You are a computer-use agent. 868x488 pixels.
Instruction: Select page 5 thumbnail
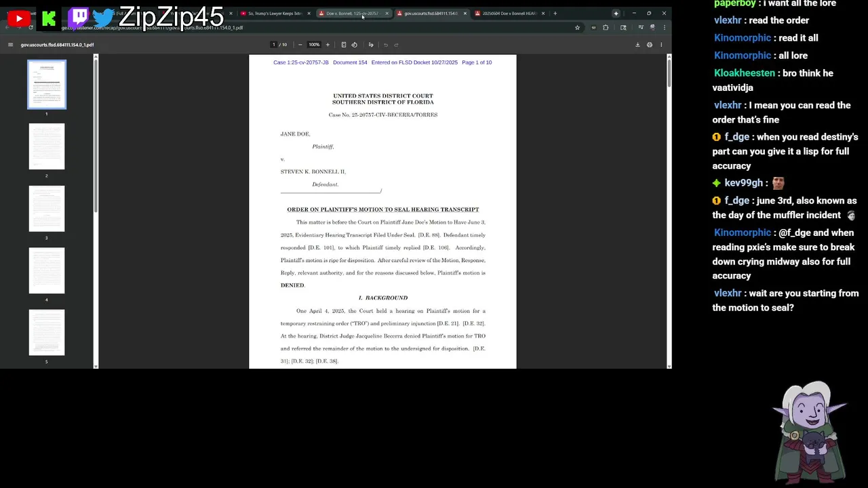pyautogui.click(x=47, y=332)
